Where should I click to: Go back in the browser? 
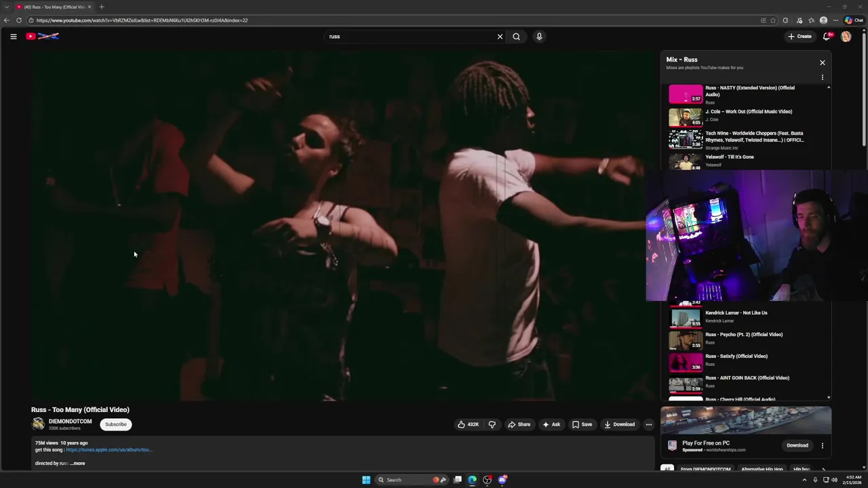pyautogui.click(x=7, y=20)
